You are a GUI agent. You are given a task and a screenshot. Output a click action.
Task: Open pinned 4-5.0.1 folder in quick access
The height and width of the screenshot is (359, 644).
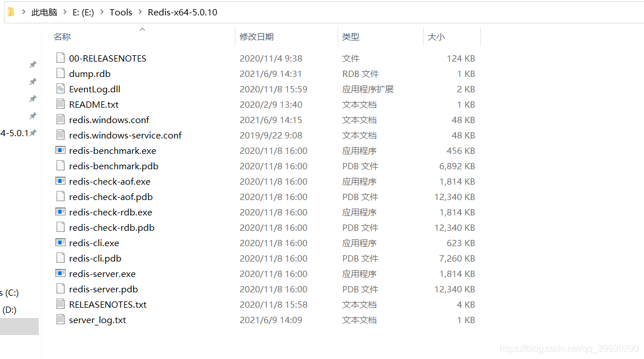[14, 133]
